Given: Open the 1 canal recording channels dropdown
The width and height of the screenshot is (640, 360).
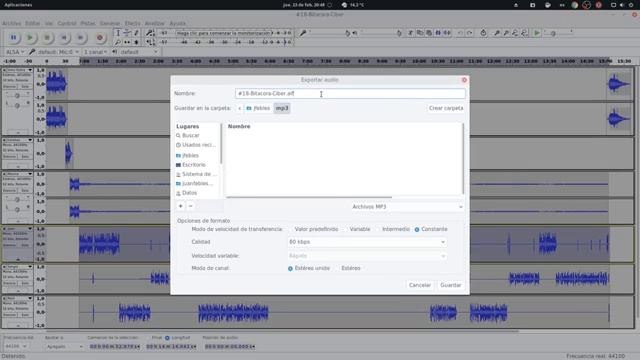Looking at the screenshot, I should [x=96, y=52].
